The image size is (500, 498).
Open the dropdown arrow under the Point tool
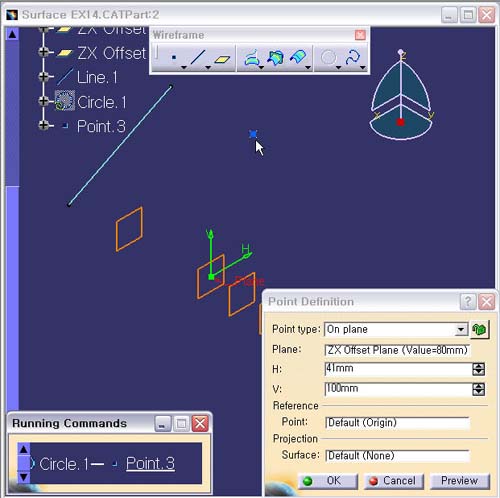pyautogui.click(x=184, y=67)
